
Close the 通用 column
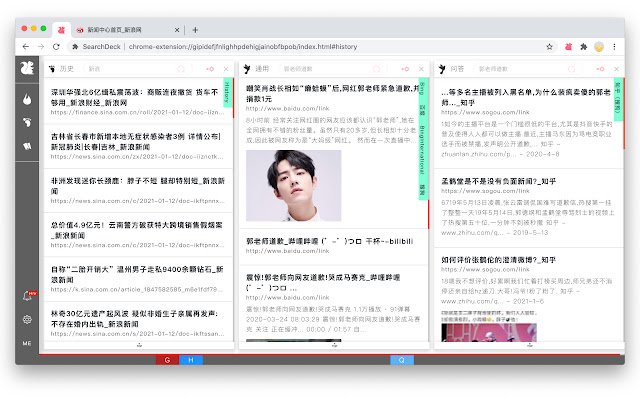coord(421,69)
